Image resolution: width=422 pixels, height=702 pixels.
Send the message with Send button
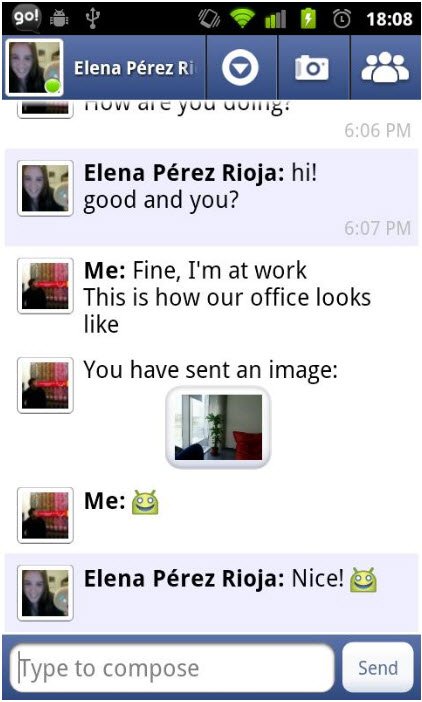[x=378, y=668]
